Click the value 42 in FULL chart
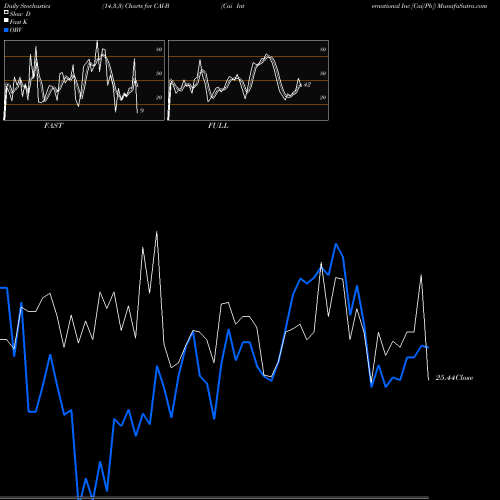The image size is (500, 500). [x=307, y=85]
